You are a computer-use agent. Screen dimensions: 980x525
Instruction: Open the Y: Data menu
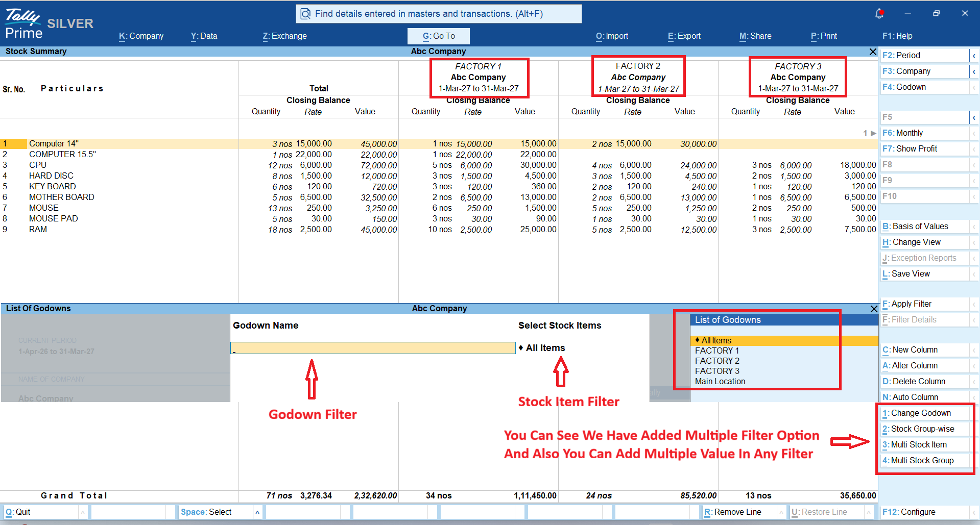coord(204,36)
